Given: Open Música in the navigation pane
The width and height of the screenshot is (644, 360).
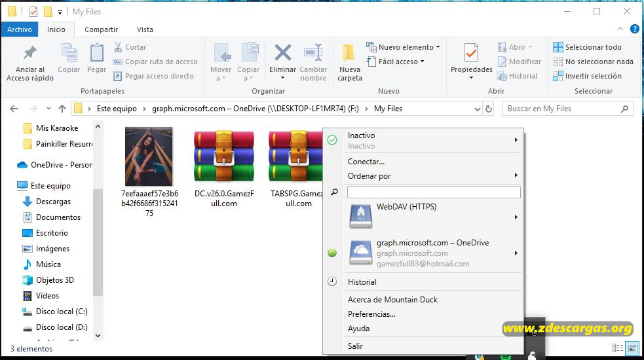Looking at the screenshot, I should click(42, 264).
